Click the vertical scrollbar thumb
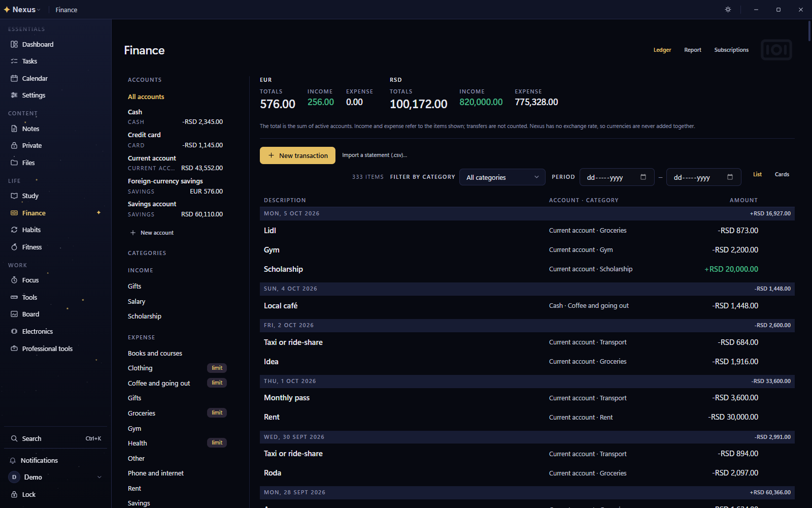 click(x=809, y=30)
